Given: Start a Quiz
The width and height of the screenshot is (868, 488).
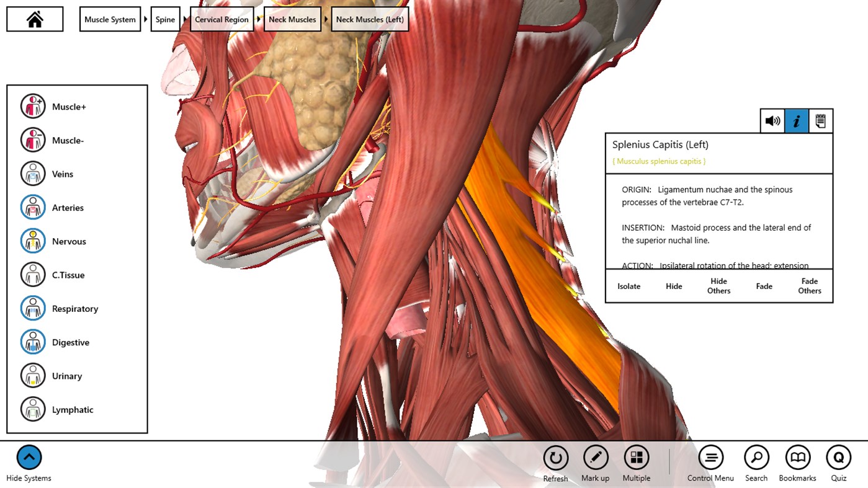Looking at the screenshot, I should click(838, 457).
